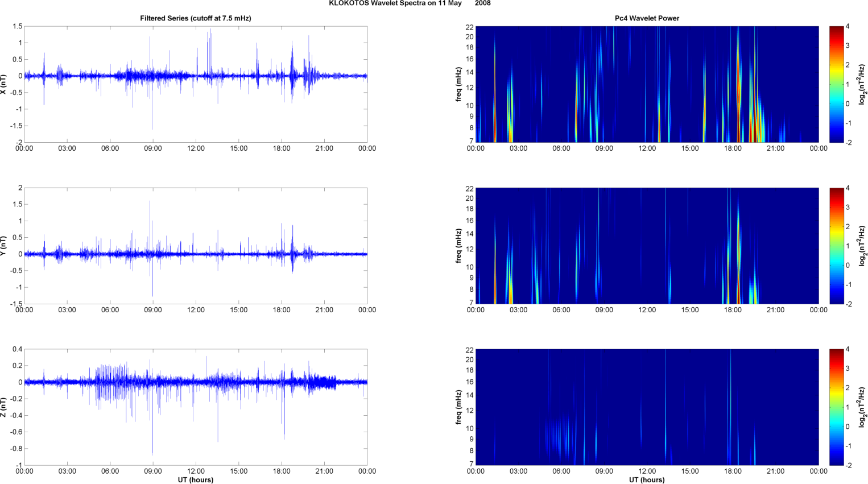Click inside the Z component time series plot
868x484 pixels.
pos(195,407)
